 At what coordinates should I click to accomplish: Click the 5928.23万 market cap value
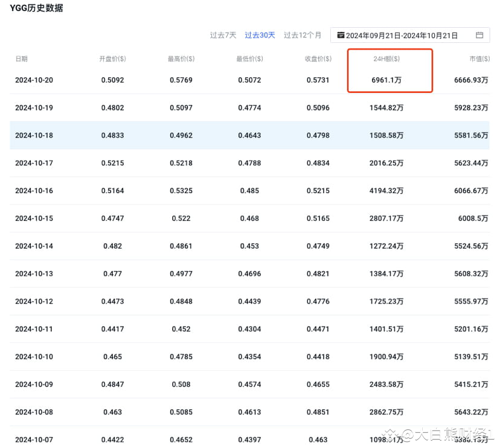point(471,108)
